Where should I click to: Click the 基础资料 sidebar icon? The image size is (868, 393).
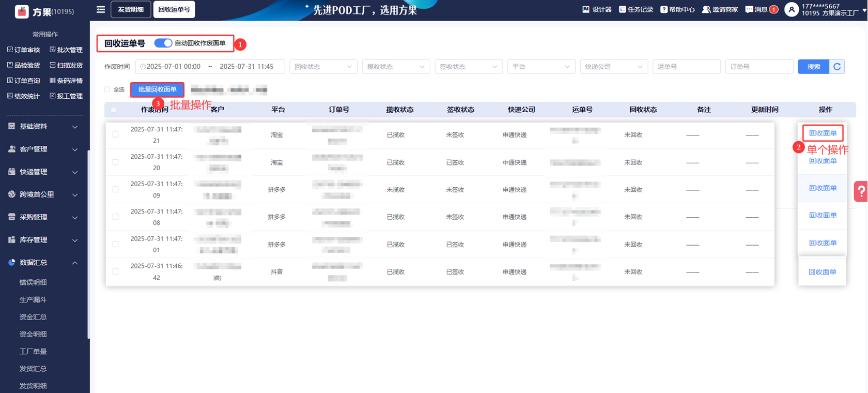tap(12, 126)
